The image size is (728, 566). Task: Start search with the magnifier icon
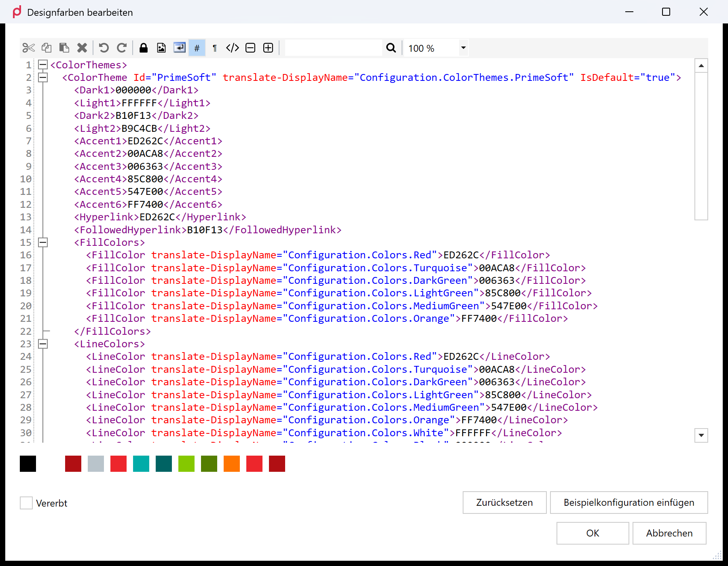[x=391, y=48]
